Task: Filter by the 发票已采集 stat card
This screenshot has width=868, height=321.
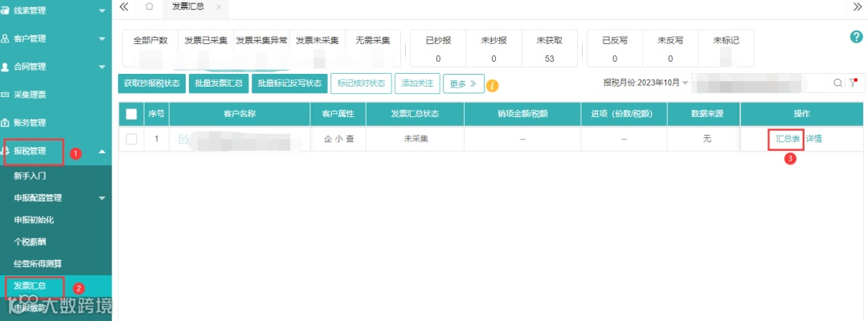Action: pos(206,49)
